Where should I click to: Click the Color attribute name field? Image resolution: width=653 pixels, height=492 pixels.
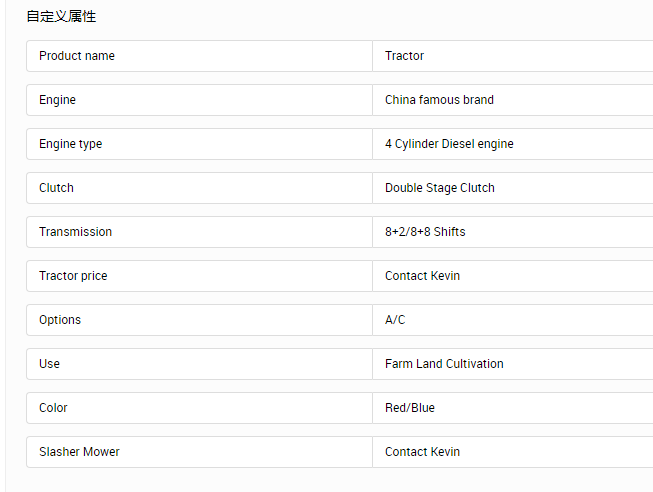[x=199, y=408]
